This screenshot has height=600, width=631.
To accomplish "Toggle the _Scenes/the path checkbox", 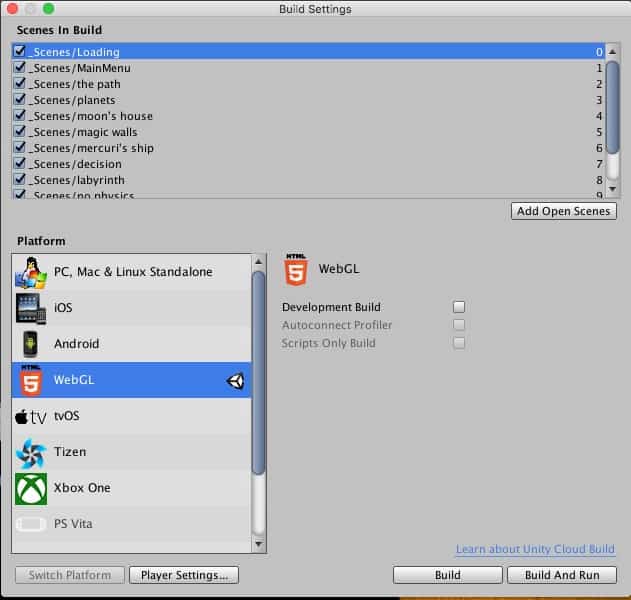I will (x=19, y=83).
